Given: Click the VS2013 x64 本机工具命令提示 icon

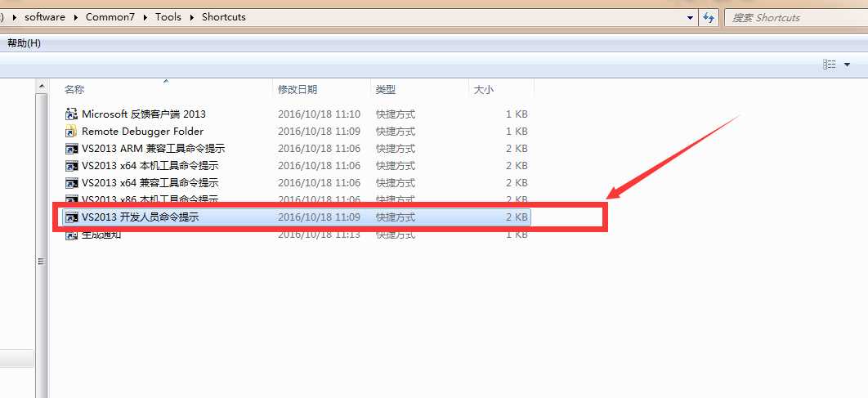Looking at the screenshot, I should [x=71, y=166].
